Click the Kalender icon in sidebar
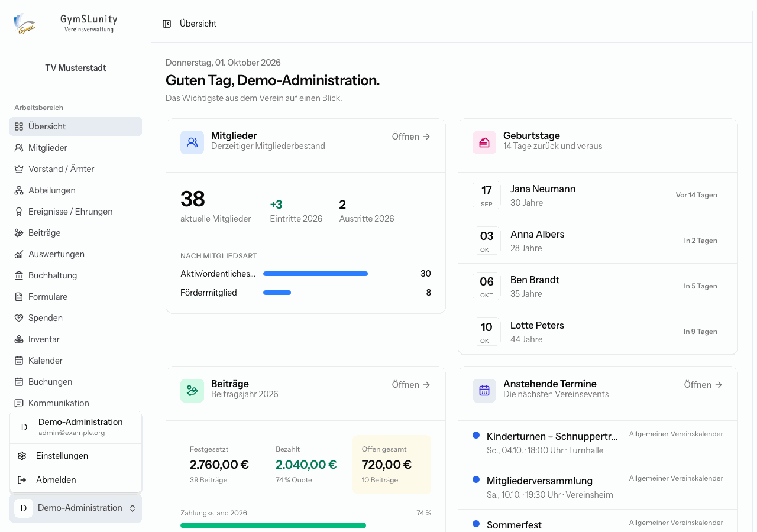The height and width of the screenshot is (532, 757). [x=19, y=361]
